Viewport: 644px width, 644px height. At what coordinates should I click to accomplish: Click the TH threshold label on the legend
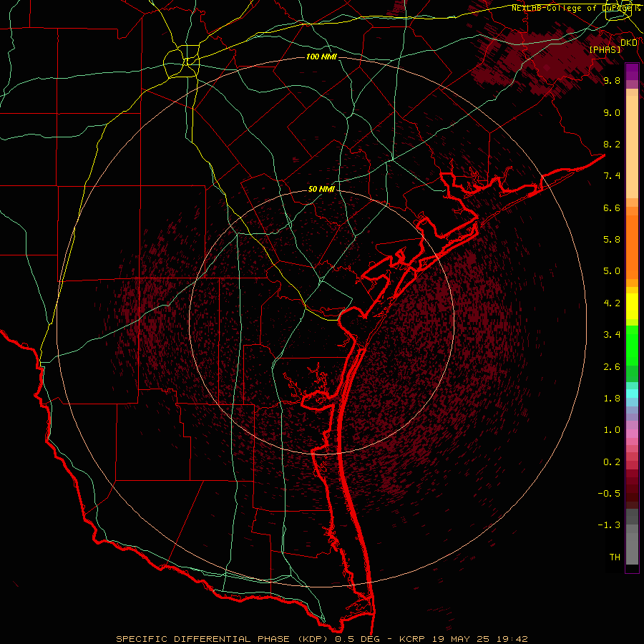[x=615, y=557]
